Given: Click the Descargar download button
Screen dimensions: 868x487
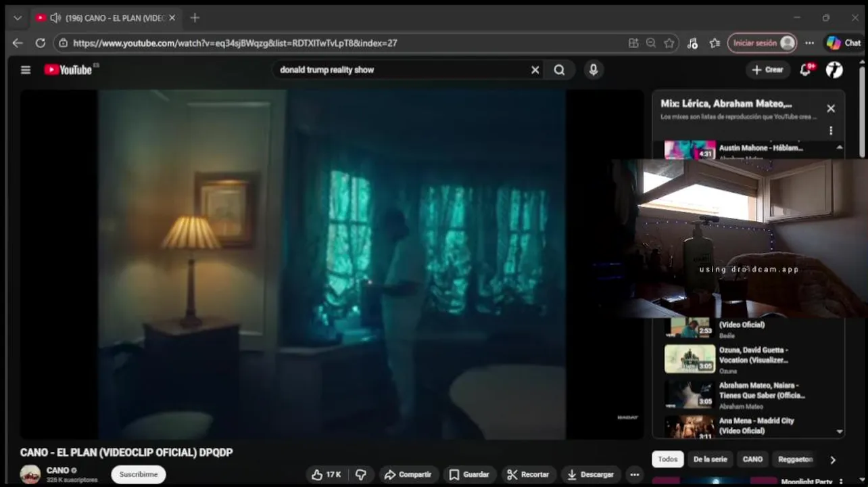Looking at the screenshot, I should [590, 475].
